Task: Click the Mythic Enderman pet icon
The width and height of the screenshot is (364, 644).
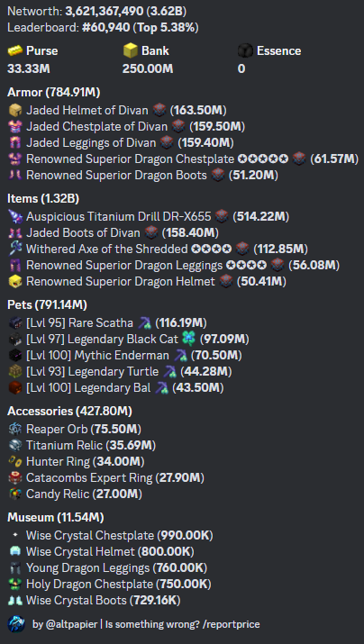Action: 14,355
